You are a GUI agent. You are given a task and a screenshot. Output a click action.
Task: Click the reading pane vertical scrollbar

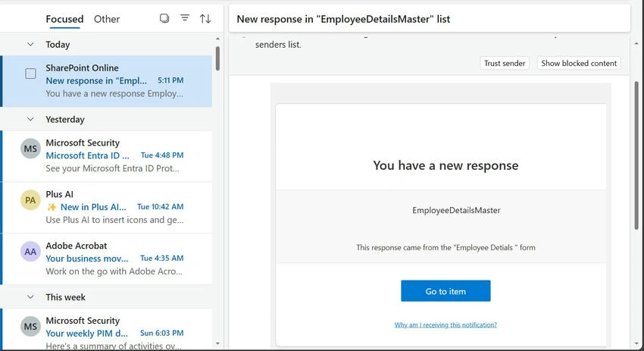click(636, 155)
